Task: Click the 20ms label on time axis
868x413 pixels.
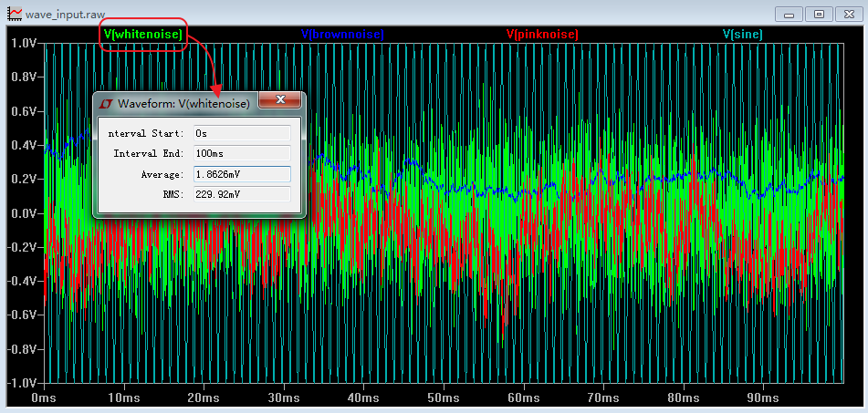Action: click(x=204, y=398)
